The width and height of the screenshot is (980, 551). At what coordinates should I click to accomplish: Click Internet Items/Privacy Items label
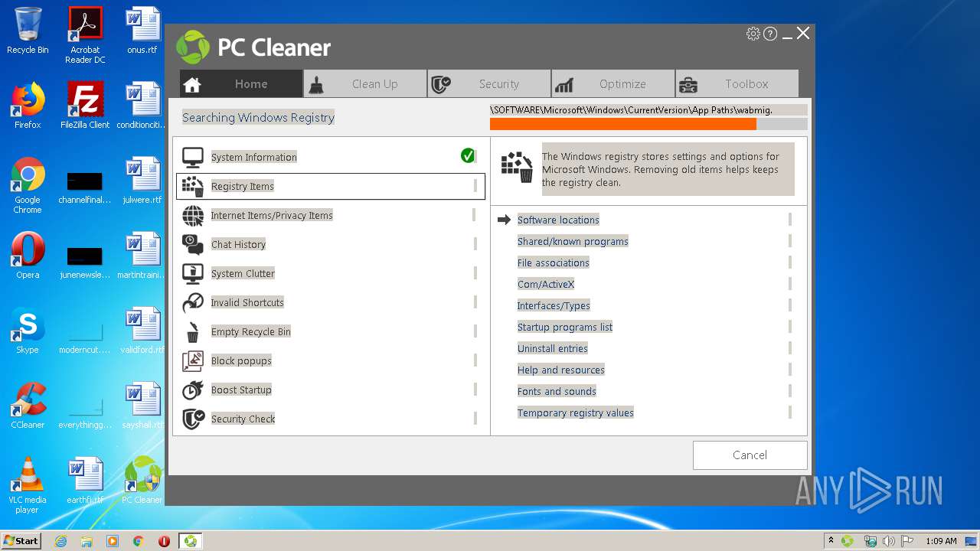272,215
